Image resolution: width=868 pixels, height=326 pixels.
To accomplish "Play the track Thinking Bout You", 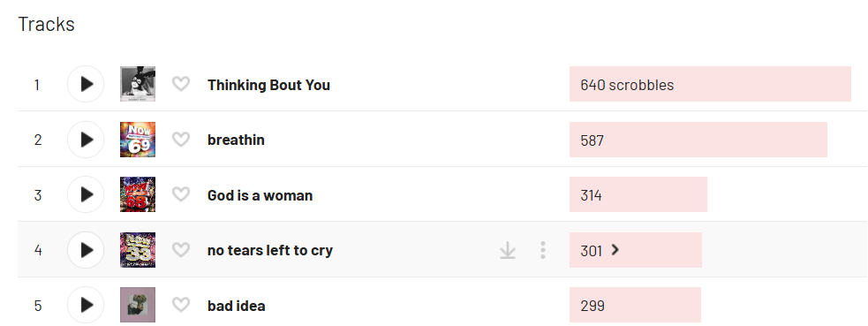I will tap(86, 84).
